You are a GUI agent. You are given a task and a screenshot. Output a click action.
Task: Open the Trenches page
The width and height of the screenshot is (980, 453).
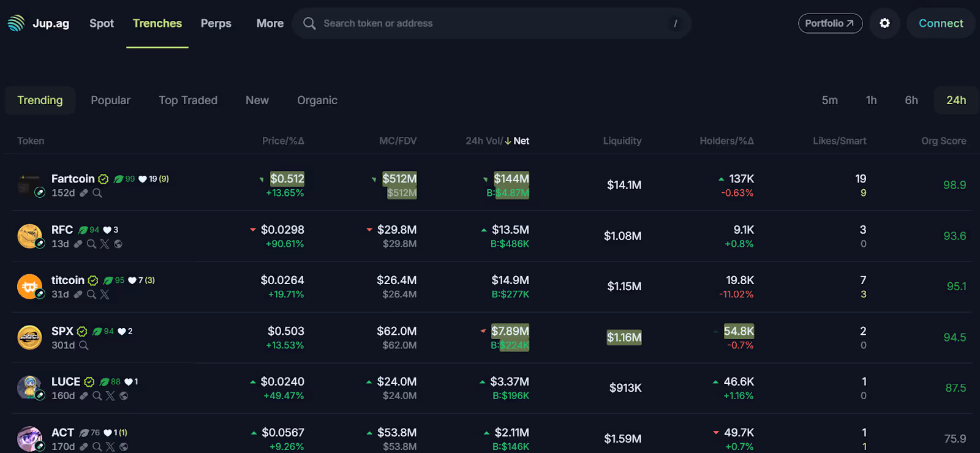tap(157, 23)
